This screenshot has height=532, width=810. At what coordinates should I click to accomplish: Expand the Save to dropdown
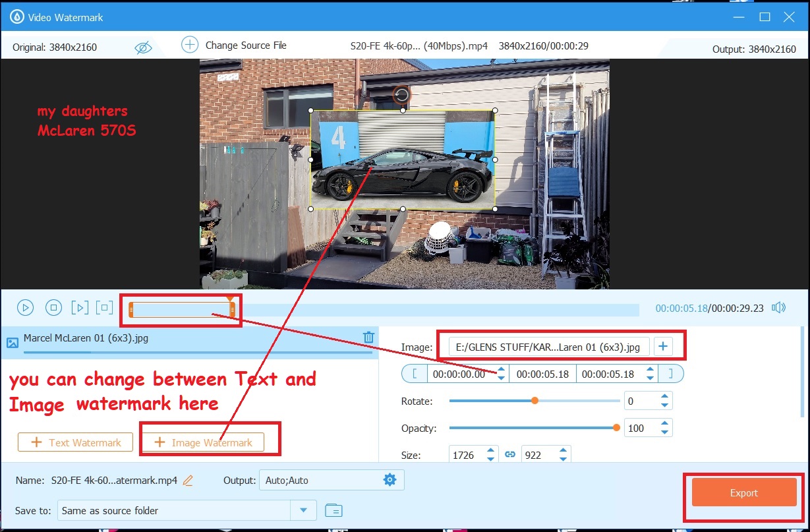[303, 510]
